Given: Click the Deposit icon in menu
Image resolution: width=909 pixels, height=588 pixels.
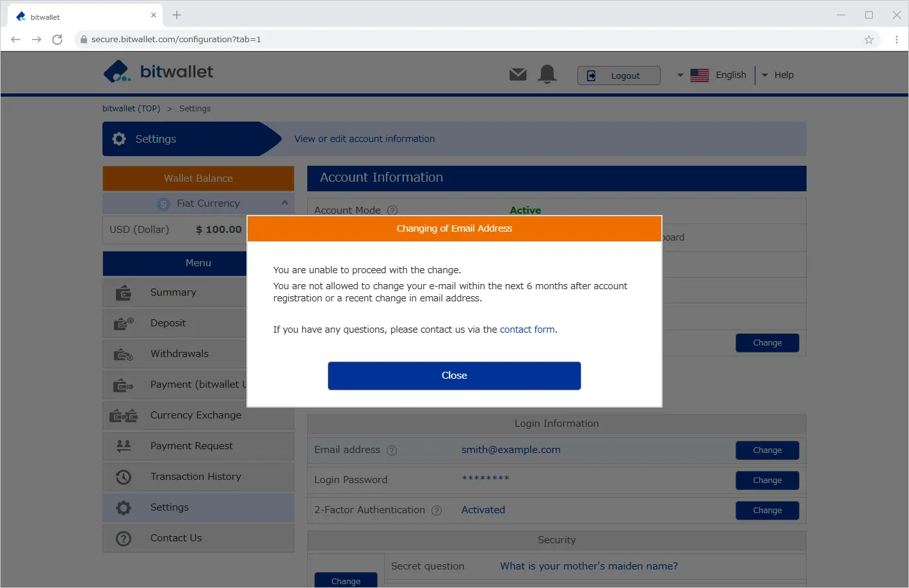Looking at the screenshot, I should coord(124,324).
